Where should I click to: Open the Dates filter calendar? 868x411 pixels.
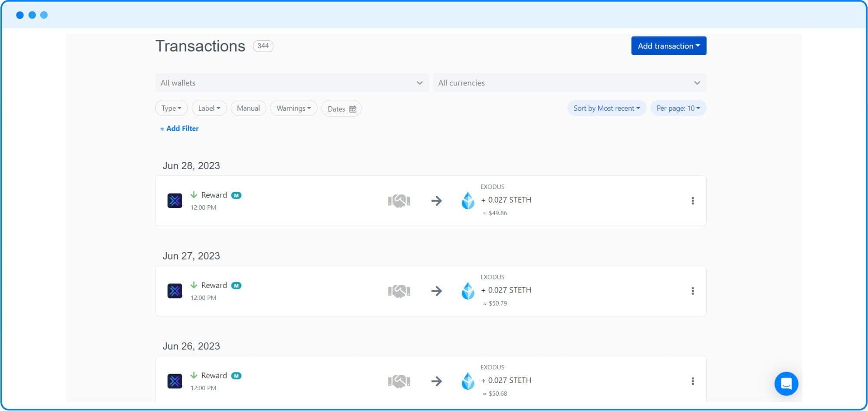tap(342, 109)
